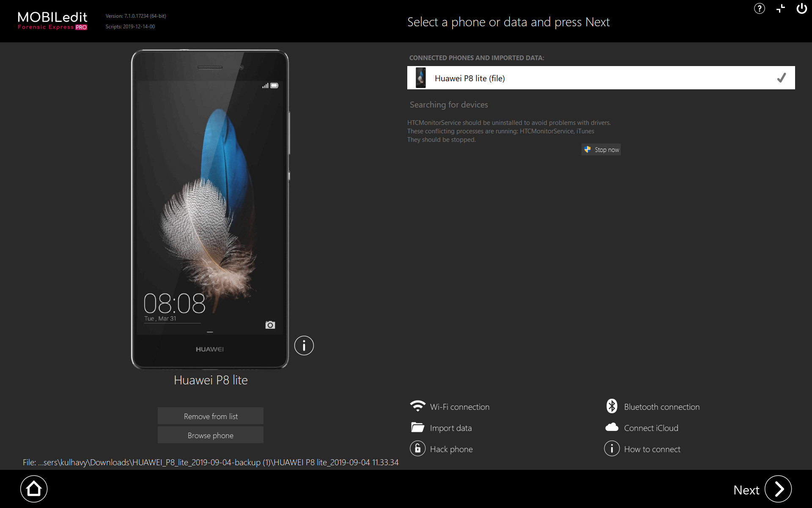
Task: Click the Next arrow button
Action: (x=778, y=489)
